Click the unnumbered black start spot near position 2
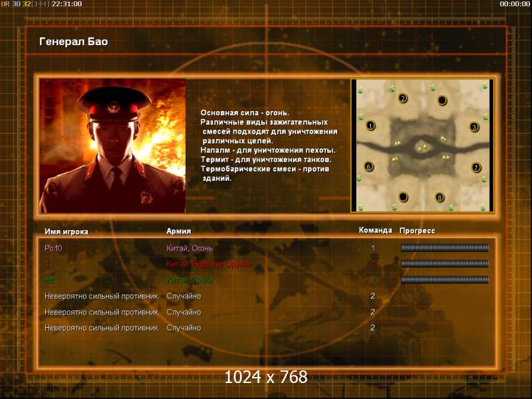Screen dimensions: 532x399 click(442, 100)
